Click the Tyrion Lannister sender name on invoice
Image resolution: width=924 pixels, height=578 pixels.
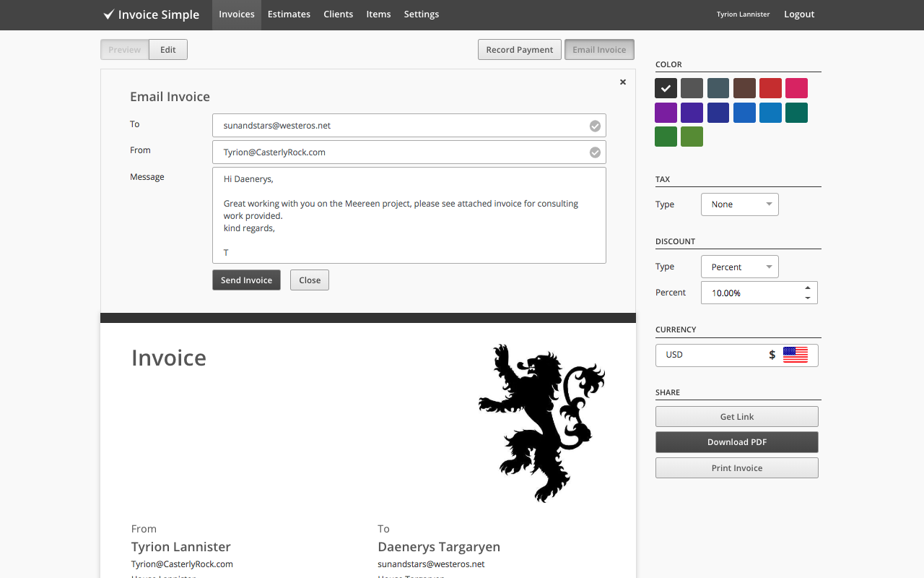click(x=181, y=547)
